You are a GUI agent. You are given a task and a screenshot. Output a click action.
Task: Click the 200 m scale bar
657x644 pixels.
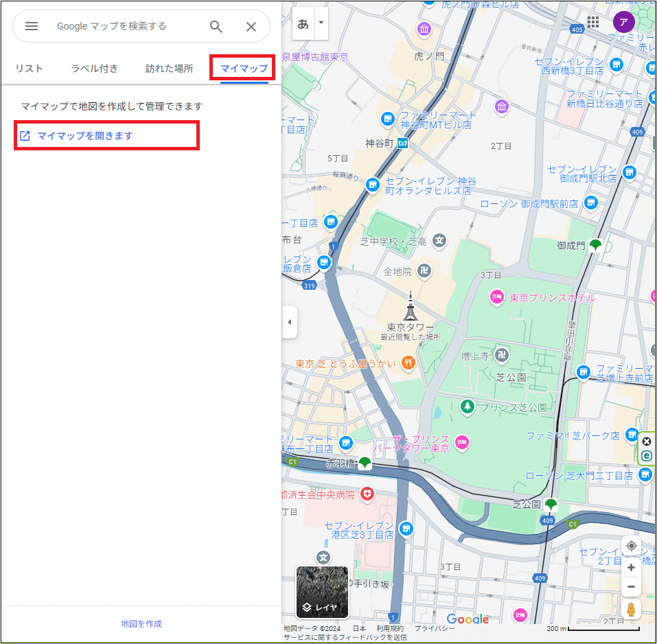[x=593, y=628]
